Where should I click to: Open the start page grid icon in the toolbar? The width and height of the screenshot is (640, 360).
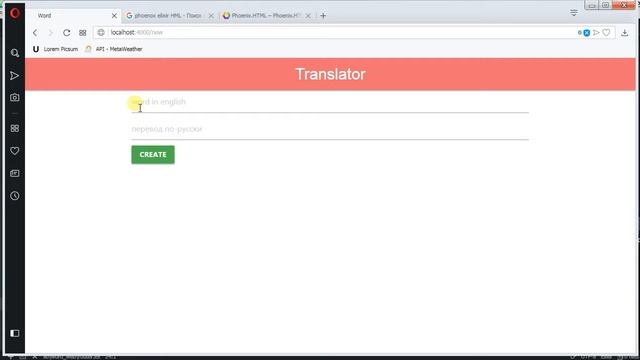[82, 33]
